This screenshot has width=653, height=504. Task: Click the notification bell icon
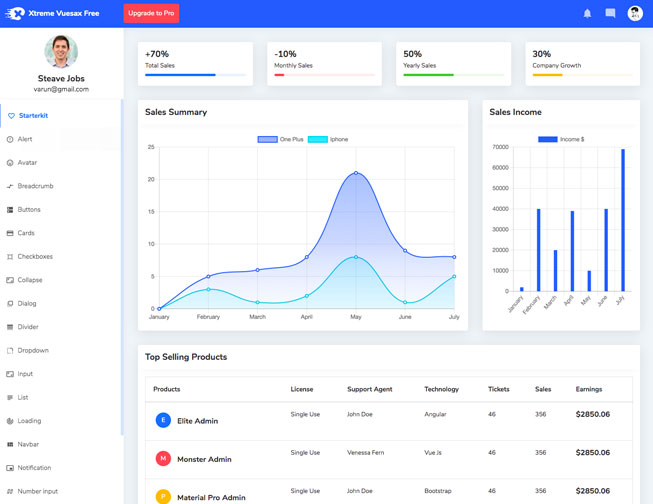coord(587,14)
